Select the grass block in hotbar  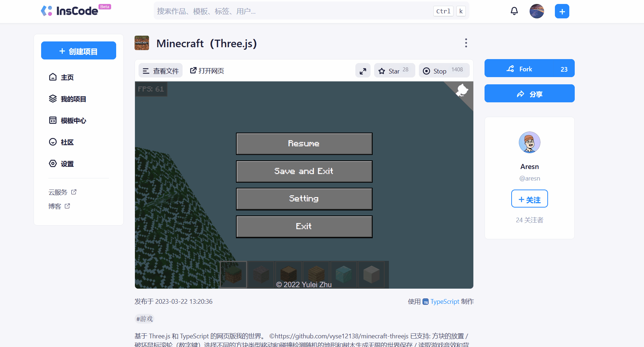click(x=233, y=275)
